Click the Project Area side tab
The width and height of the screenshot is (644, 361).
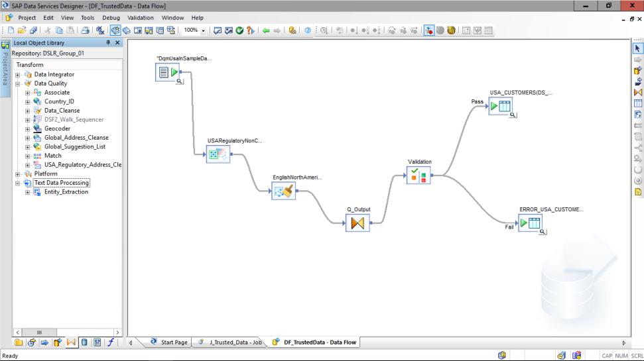(x=5, y=68)
